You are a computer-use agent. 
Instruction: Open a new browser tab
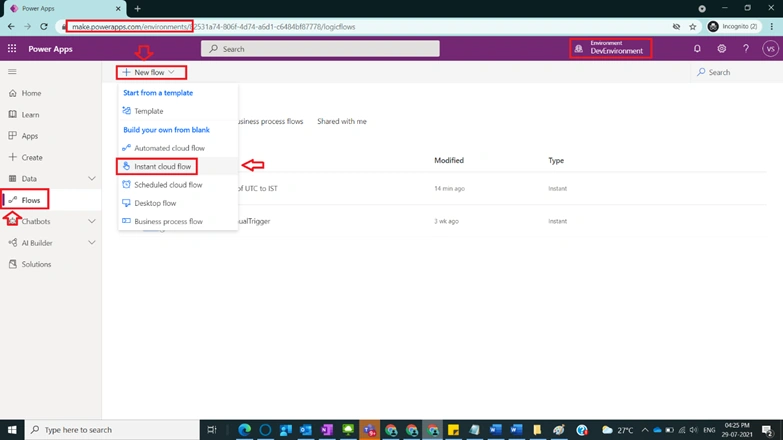137,8
